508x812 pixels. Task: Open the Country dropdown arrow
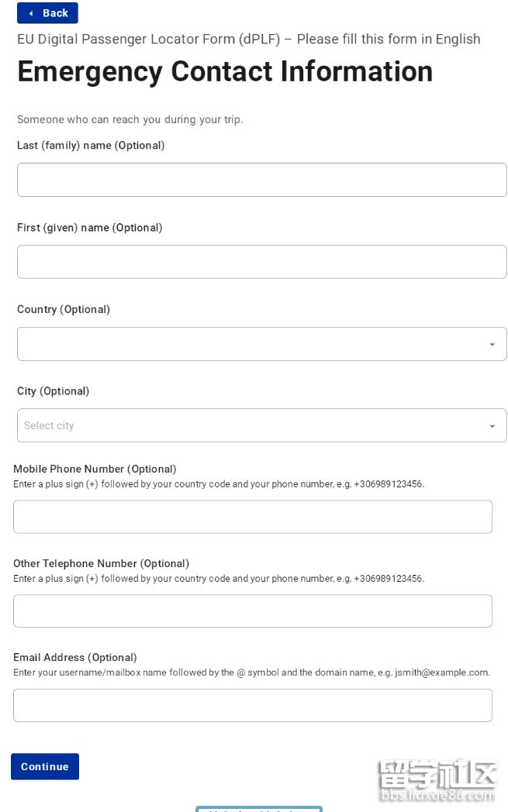[x=492, y=344]
